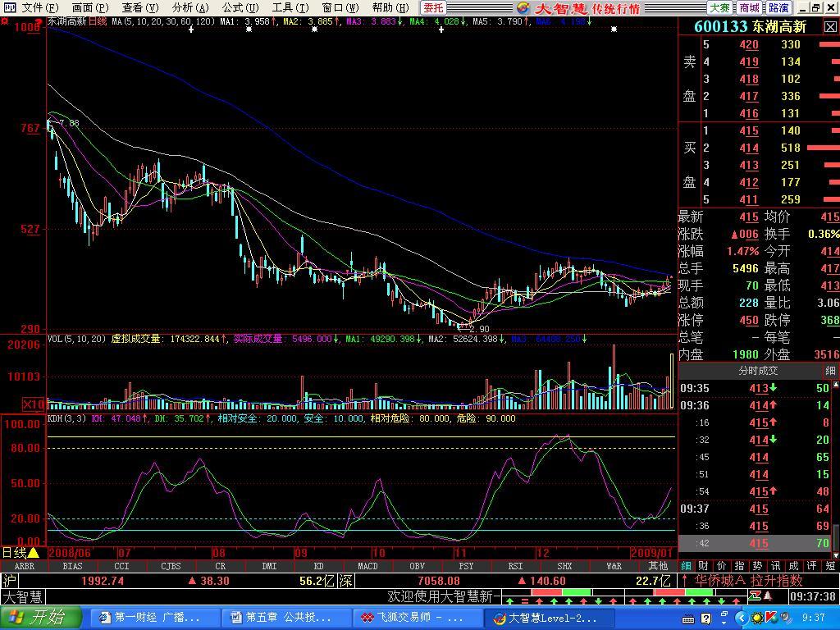Viewport: 840px width, 630px height.
Task: Open the 分析(A) menu
Action: (190, 7)
